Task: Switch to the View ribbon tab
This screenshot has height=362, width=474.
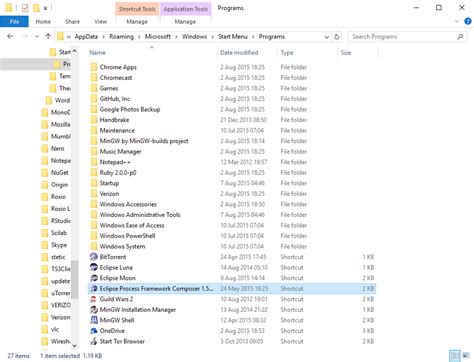Action: [x=100, y=22]
